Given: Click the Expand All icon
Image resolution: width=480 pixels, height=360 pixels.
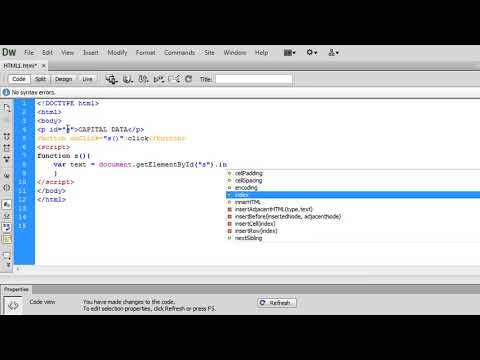Looking at the screenshot, I should [7, 159].
